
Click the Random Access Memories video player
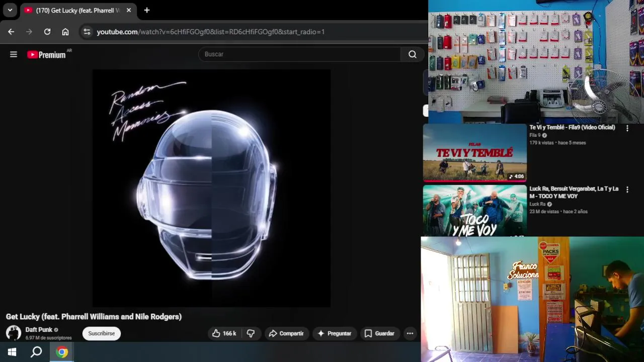[212, 188]
